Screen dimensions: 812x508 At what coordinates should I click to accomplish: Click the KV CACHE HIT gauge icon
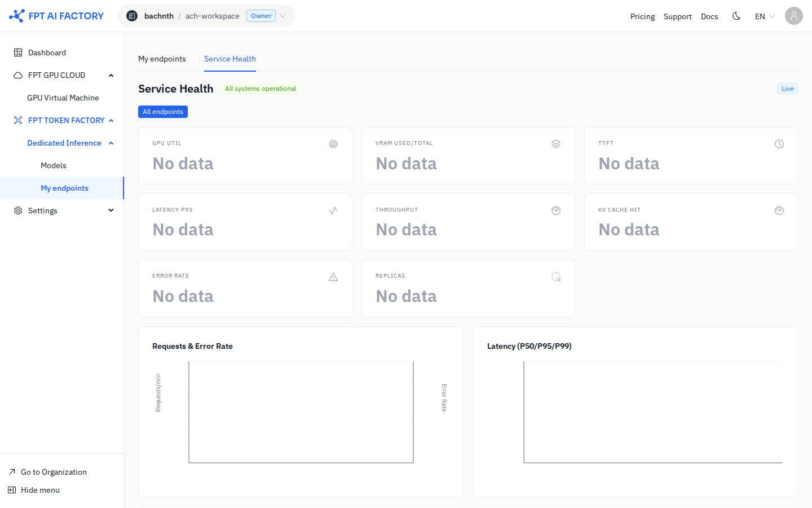click(x=779, y=211)
